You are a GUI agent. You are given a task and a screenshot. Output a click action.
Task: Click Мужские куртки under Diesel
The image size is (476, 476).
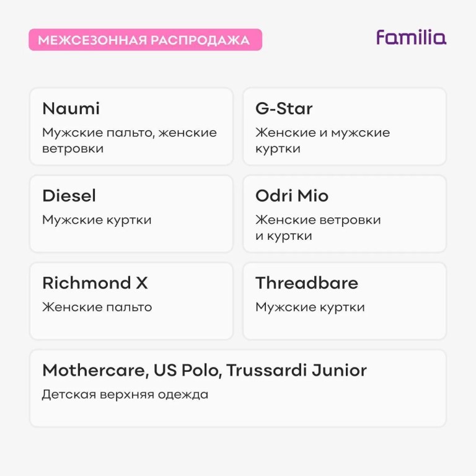tap(97, 220)
